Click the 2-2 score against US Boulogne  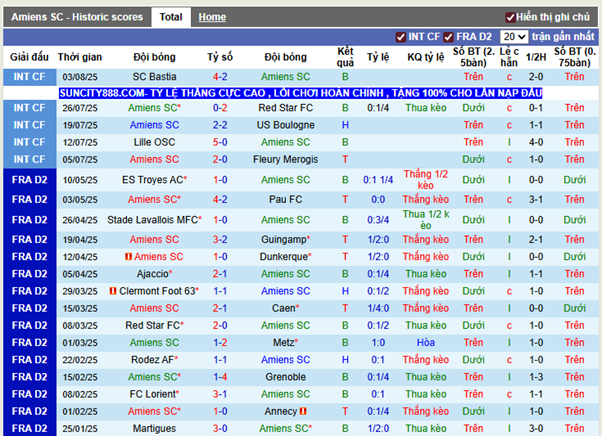[220, 125]
